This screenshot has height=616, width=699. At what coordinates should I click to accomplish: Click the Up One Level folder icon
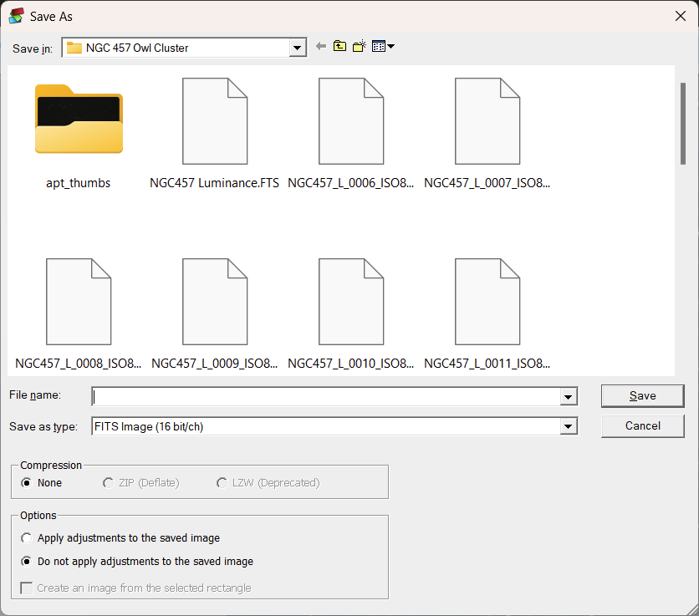[x=339, y=46]
